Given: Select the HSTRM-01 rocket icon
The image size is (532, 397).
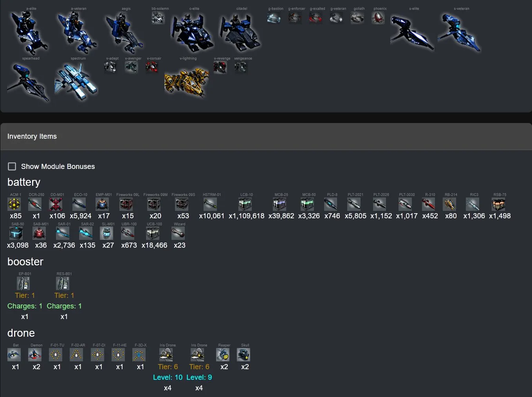Looking at the screenshot, I should [211, 204].
